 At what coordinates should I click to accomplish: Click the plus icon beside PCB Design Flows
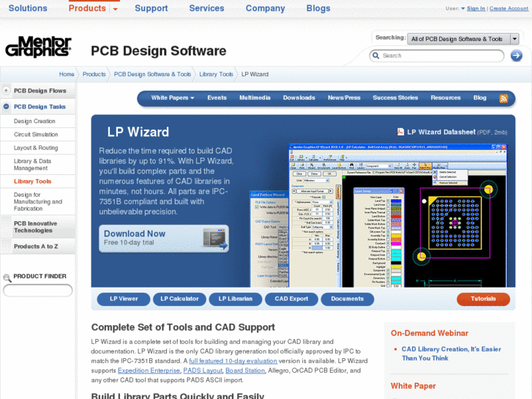coord(6,91)
